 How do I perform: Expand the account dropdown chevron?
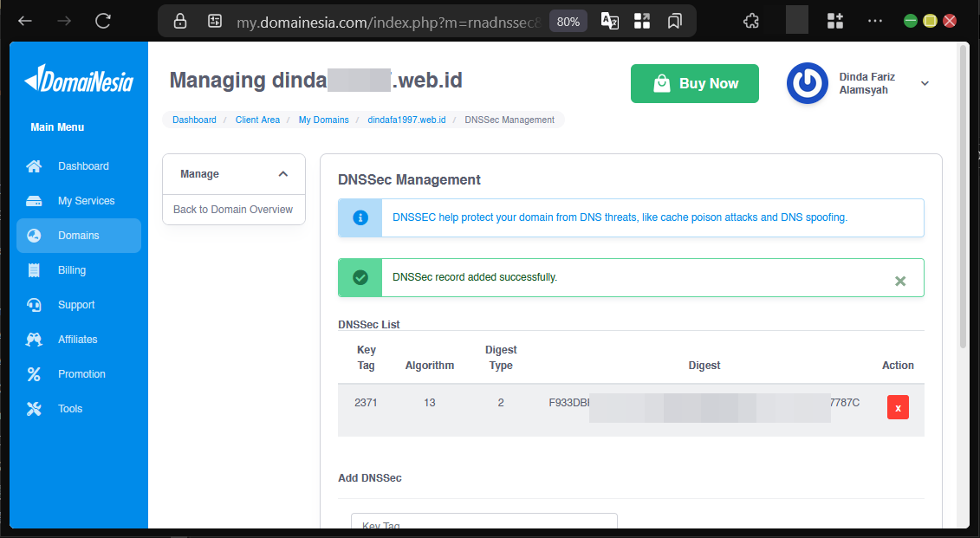925,84
